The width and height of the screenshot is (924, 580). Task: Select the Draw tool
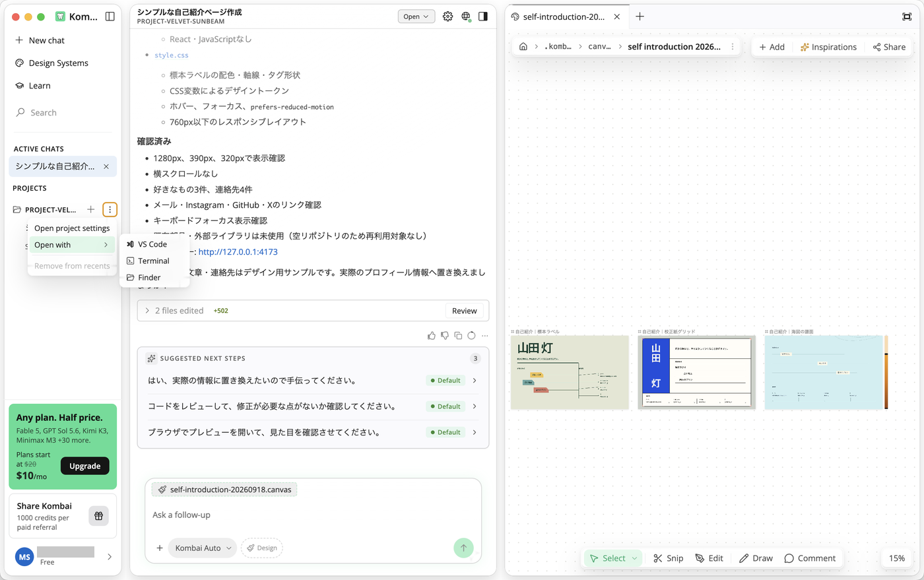(756, 558)
